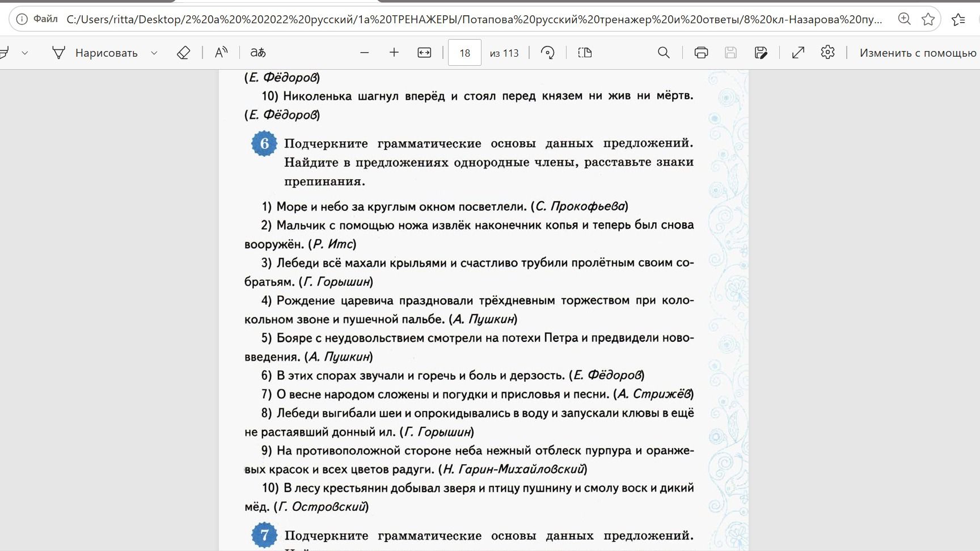980x551 pixels.
Task: Zoom in with the plus button
Action: pos(394,53)
